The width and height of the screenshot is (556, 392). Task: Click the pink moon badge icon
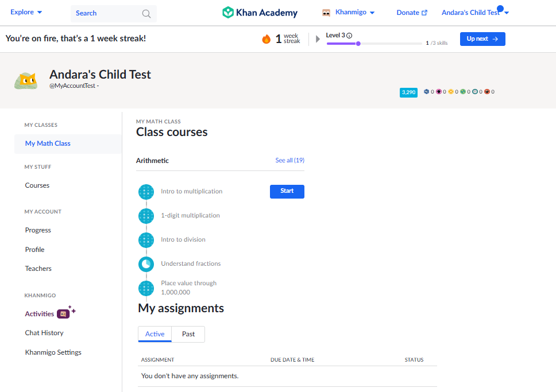click(x=439, y=91)
